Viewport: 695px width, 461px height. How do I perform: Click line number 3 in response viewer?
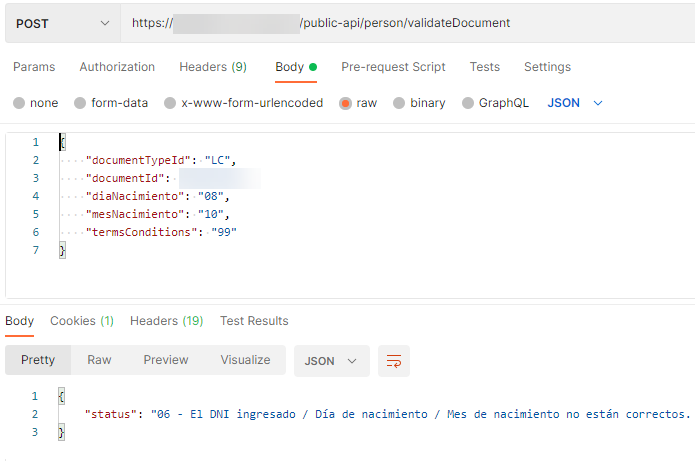coord(35,432)
